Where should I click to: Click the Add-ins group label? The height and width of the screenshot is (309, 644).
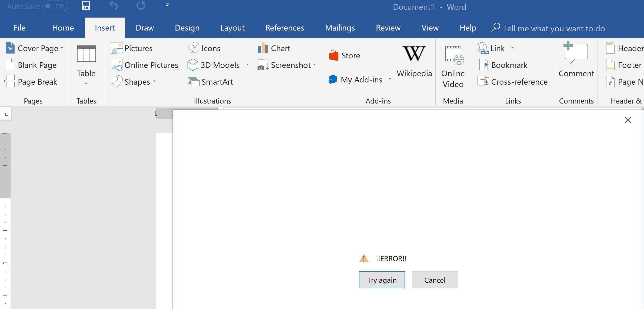378,101
